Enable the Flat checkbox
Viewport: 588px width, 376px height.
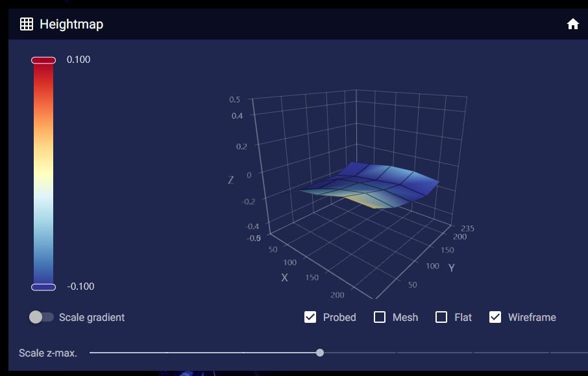tap(441, 317)
